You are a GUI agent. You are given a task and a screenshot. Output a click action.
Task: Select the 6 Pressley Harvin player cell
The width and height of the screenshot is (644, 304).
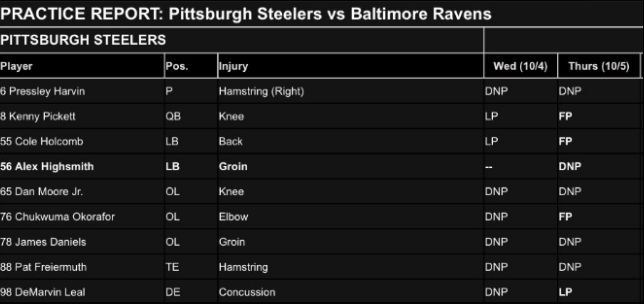[x=43, y=91]
